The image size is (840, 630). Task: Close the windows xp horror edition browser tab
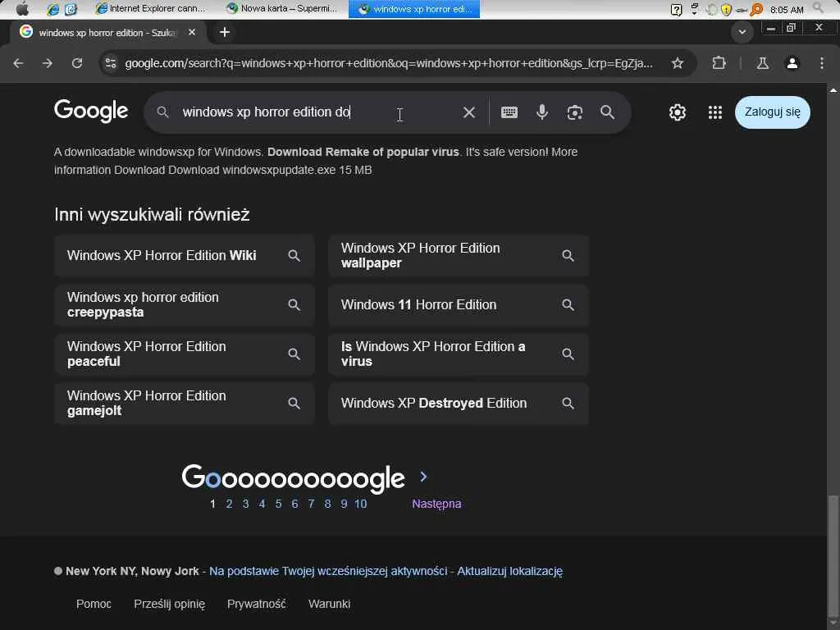click(x=192, y=32)
